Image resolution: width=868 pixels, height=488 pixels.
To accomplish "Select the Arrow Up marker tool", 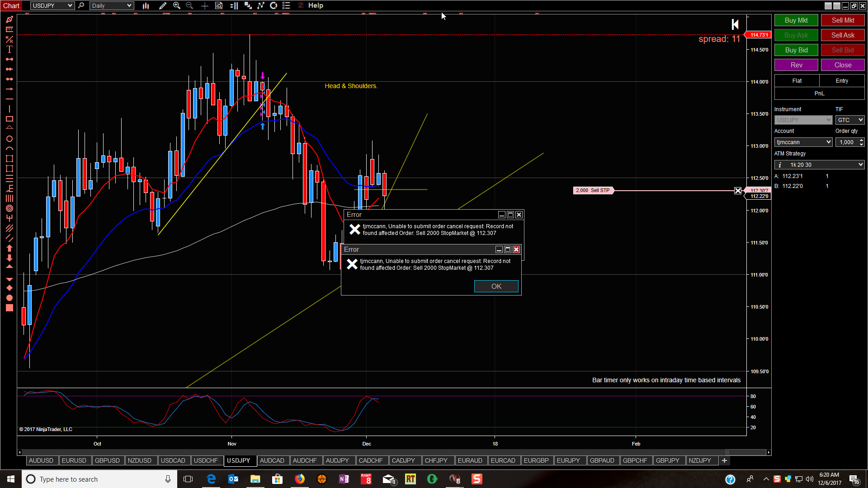I will pyautogui.click(x=9, y=248).
